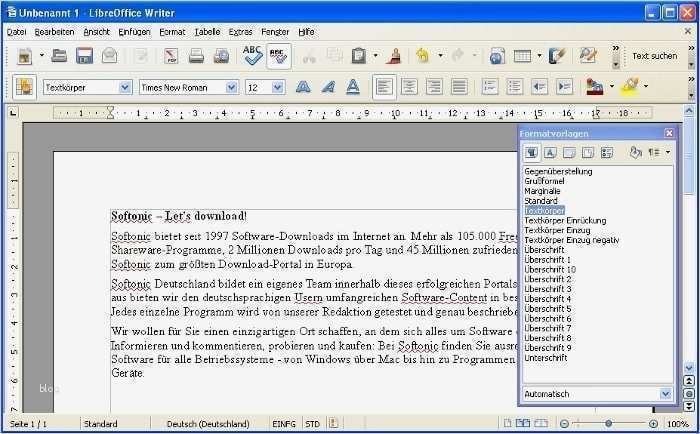Decrease indent icon
This screenshot has width=700, height=434.
pos(539,87)
